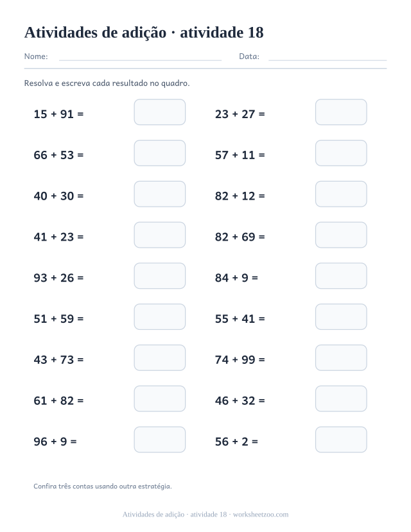Click the answer box for 43 + 73
Screen dimensions: 411x532
(x=159, y=357)
